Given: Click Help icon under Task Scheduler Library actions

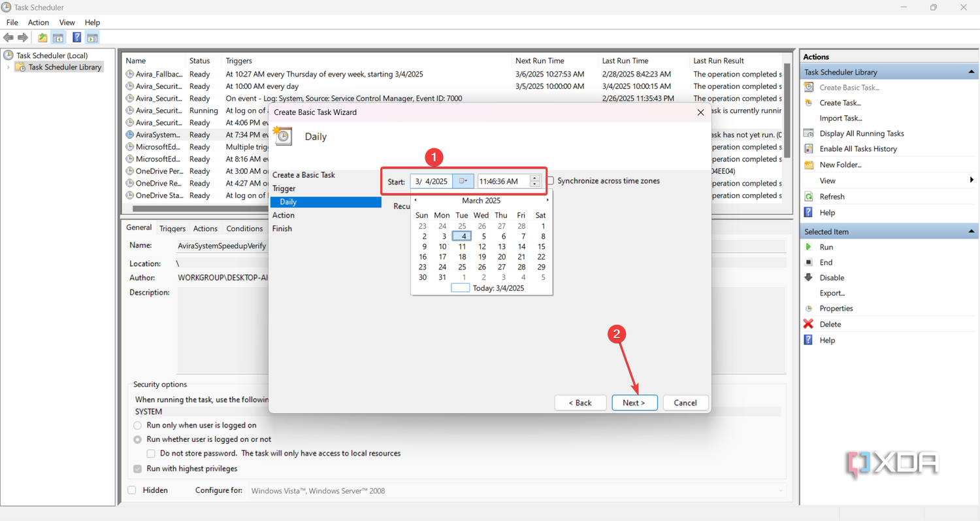Looking at the screenshot, I should (x=809, y=212).
